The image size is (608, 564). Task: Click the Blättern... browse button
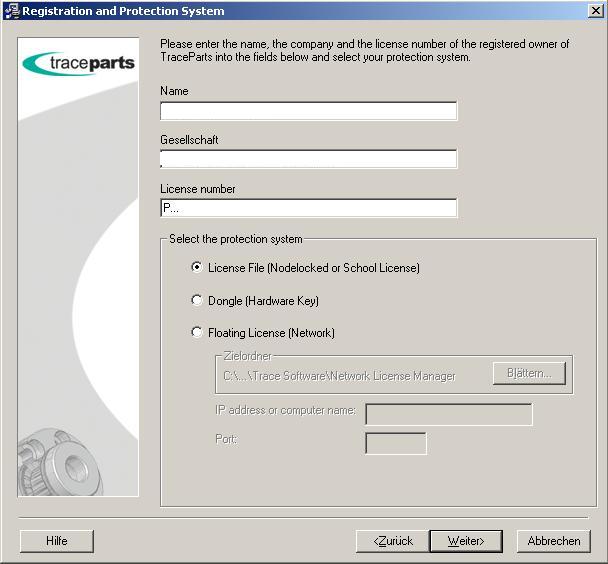pos(529,373)
